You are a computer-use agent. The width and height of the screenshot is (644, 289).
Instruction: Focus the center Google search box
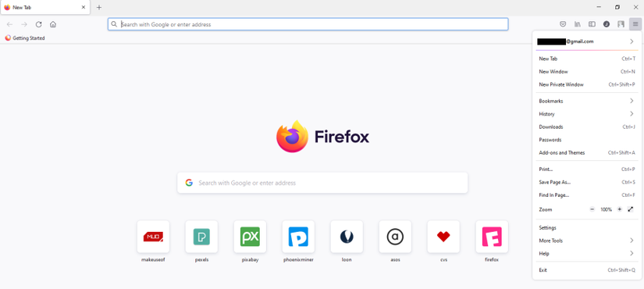click(322, 183)
